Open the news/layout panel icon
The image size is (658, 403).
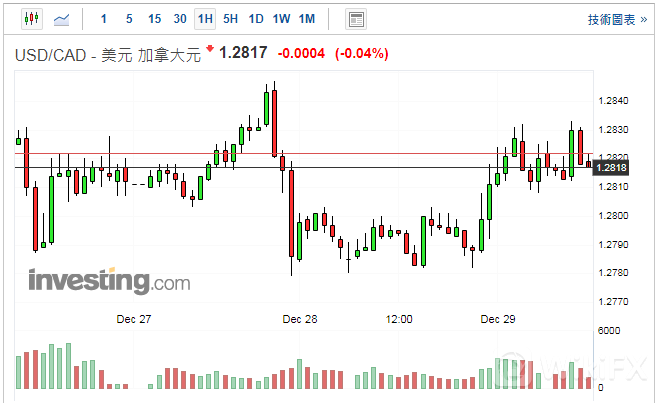click(x=355, y=19)
